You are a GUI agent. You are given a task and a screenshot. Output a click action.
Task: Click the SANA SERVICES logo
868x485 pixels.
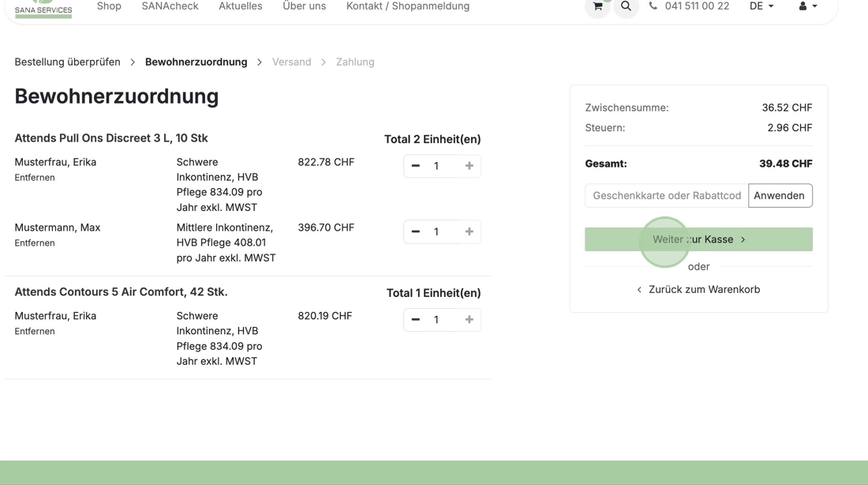tap(43, 9)
